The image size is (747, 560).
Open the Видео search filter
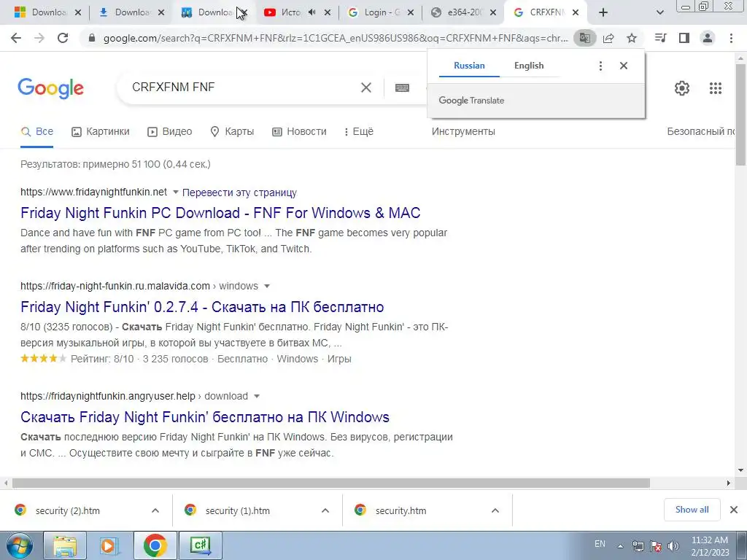coord(169,131)
